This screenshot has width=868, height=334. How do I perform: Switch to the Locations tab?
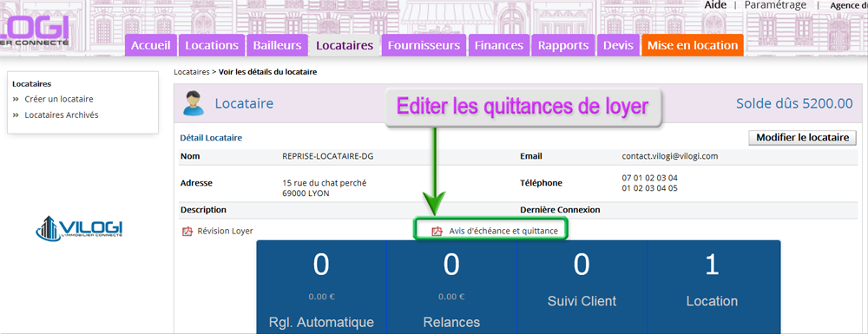pos(212,45)
